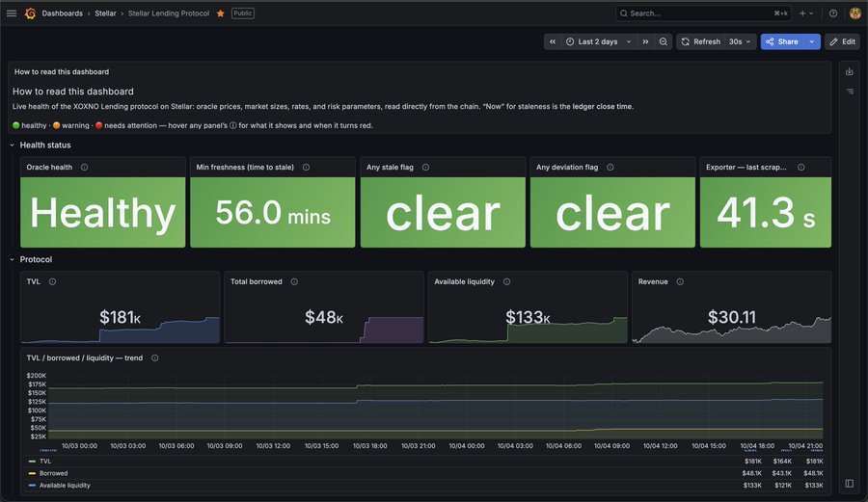
Task: Unstar the dashboard with the star icon
Action: pos(220,13)
